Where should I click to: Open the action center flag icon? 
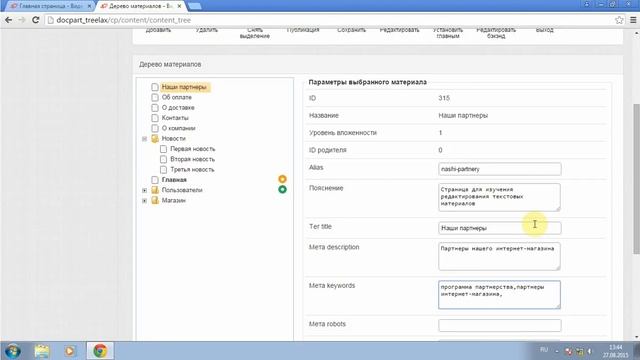pos(569,351)
